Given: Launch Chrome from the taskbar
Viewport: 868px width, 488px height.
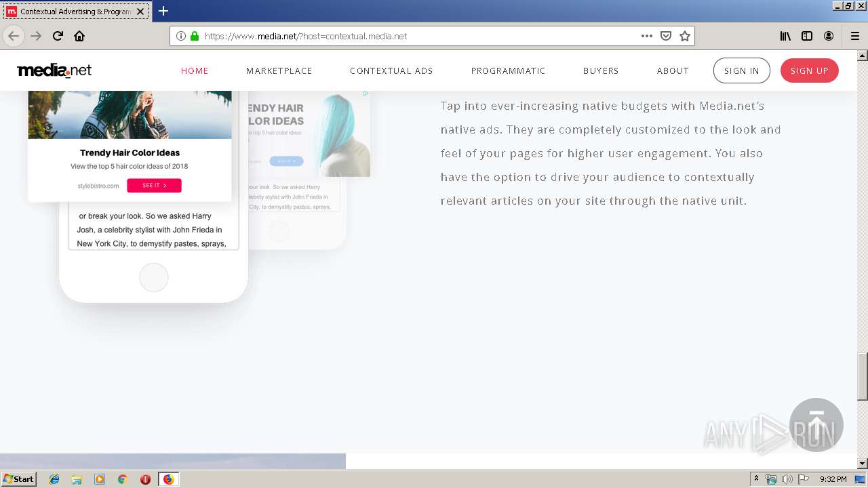Looking at the screenshot, I should (123, 479).
